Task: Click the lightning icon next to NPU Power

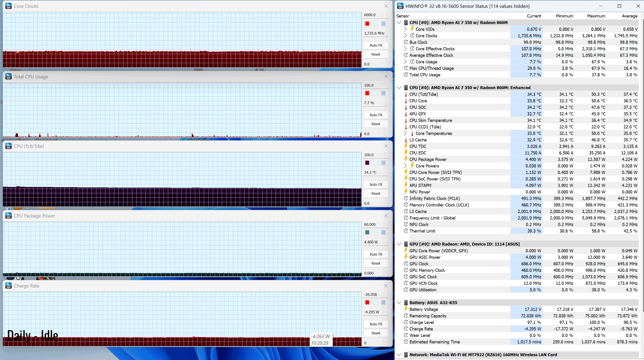Action: 406,192
